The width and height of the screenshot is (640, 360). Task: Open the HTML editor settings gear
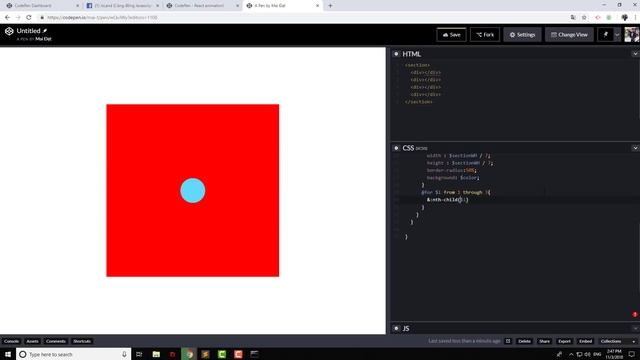click(x=396, y=54)
